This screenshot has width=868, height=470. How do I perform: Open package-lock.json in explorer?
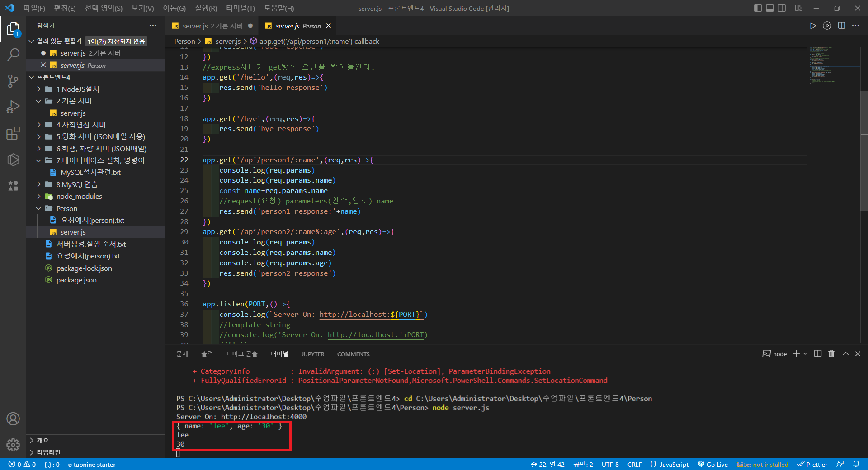coord(84,268)
